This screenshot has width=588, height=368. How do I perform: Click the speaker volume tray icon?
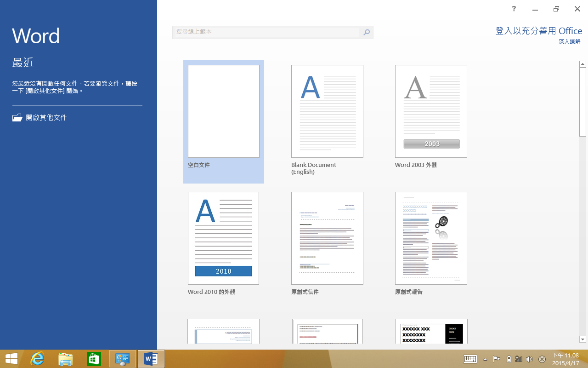(x=530, y=359)
